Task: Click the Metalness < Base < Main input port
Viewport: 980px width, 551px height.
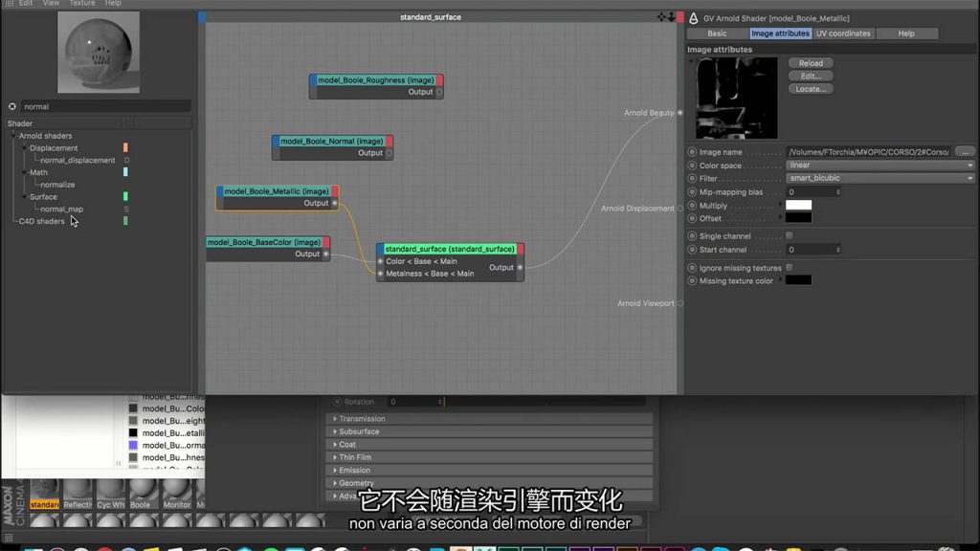Action: [380, 274]
